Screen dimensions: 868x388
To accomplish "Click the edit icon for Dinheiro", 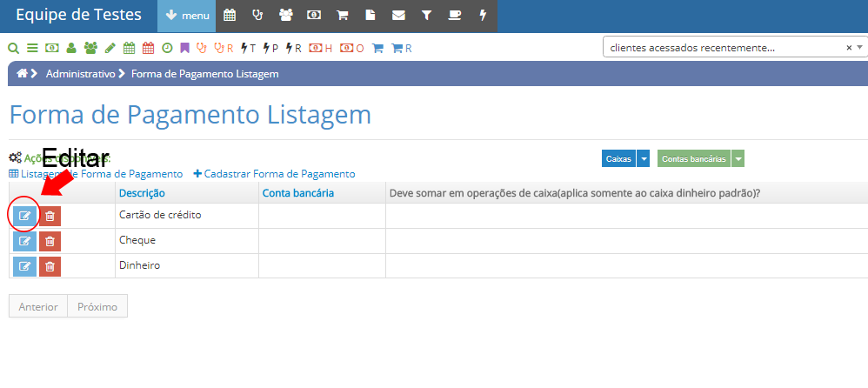I will click(24, 266).
